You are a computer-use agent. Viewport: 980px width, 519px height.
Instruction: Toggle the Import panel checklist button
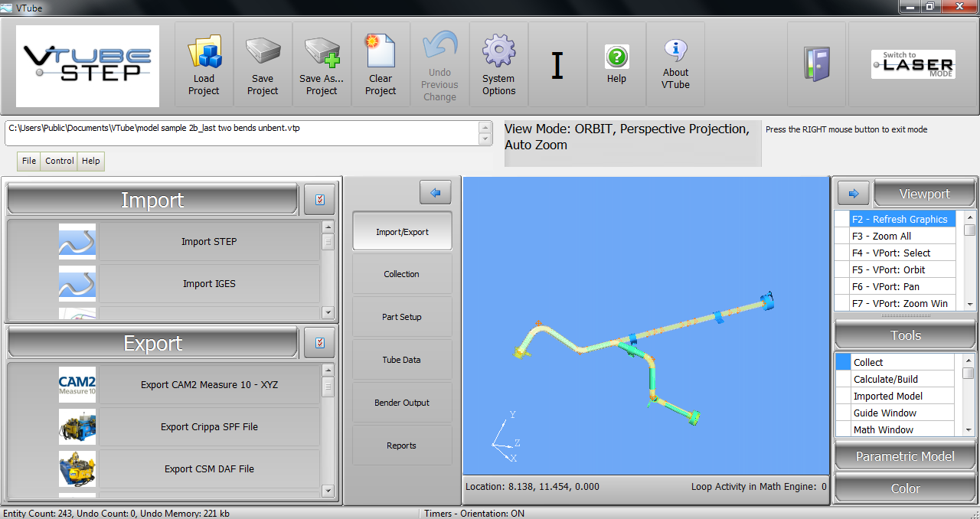pos(319,200)
